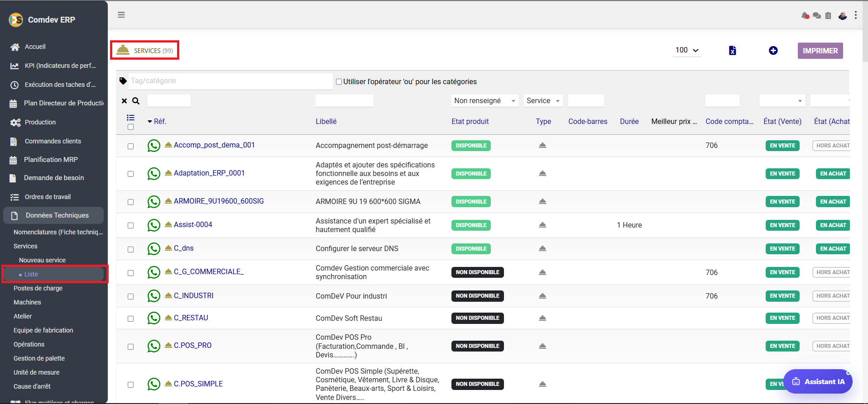Click service type icon in Assist-0004 row

click(542, 225)
